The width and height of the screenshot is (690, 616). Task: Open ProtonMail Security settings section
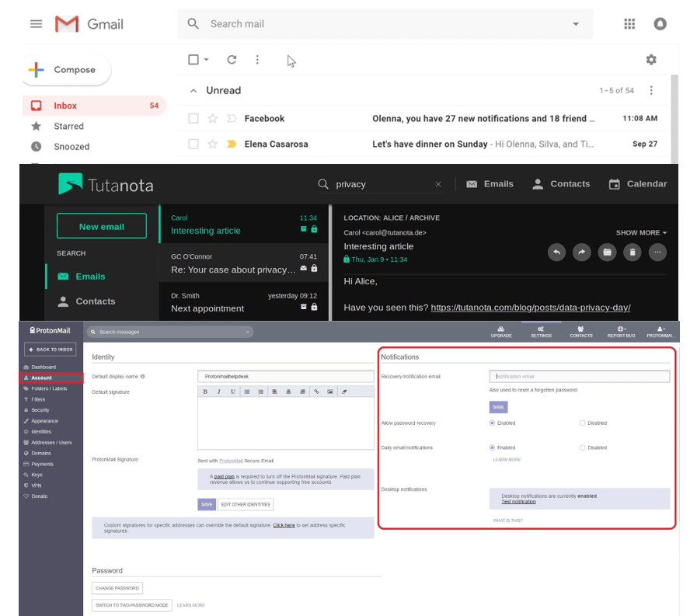(x=40, y=410)
